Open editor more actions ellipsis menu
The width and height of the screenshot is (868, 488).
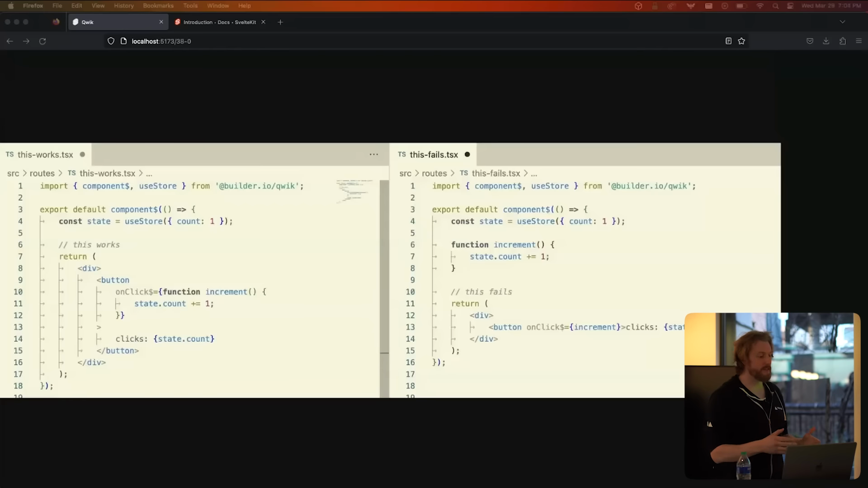point(373,155)
